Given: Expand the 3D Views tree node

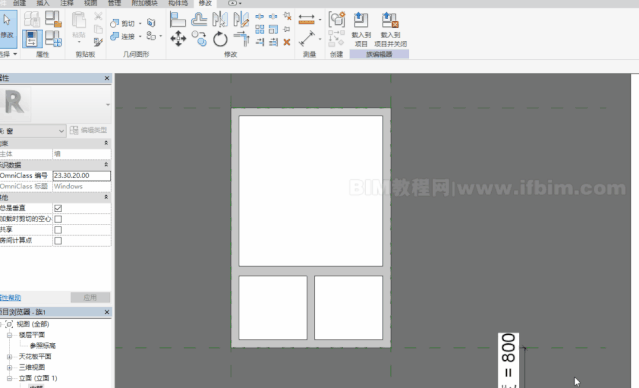Looking at the screenshot, I should [x=9, y=367].
